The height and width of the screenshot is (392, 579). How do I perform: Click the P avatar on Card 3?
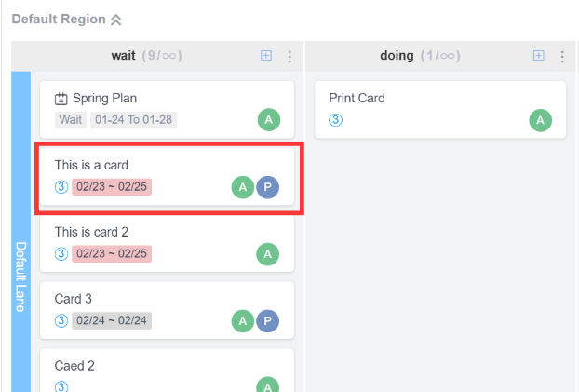(267, 321)
